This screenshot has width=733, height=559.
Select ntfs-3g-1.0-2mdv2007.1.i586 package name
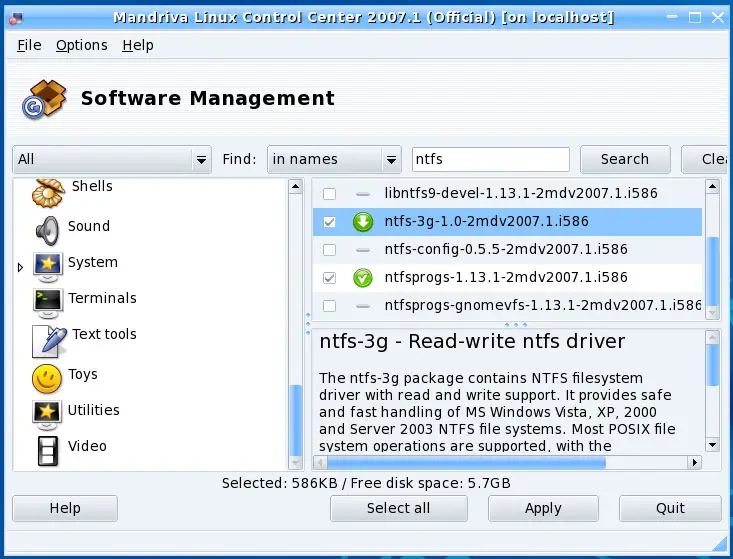point(486,221)
